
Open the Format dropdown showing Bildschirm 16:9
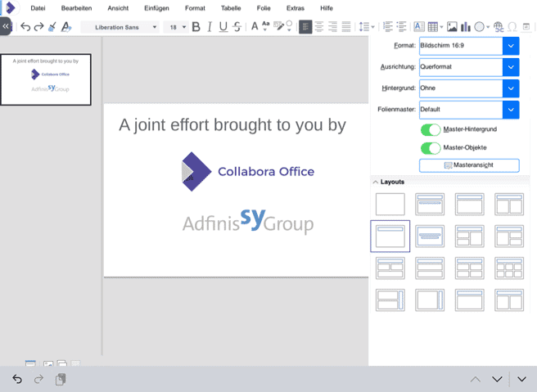tap(511, 46)
